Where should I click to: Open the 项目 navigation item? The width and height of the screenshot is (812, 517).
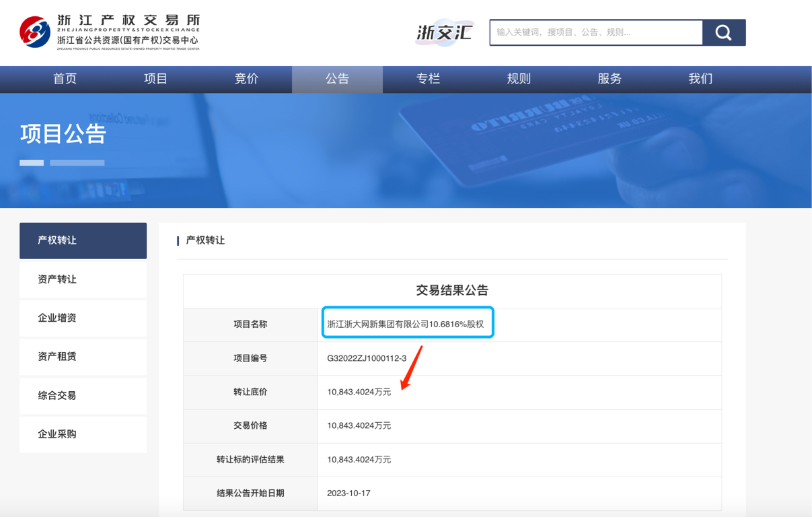[x=156, y=79]
